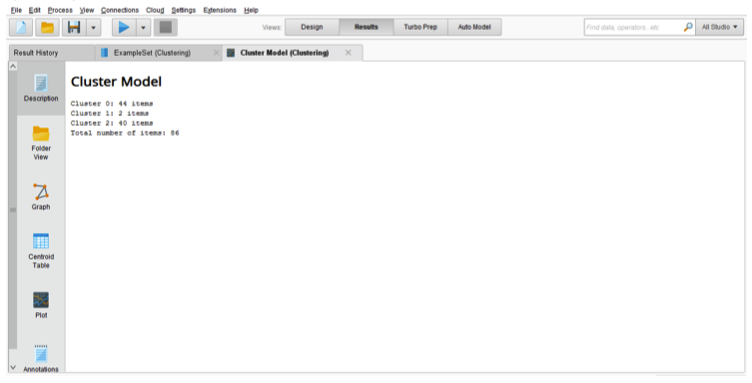Open the Auto Model view
This screenshot has width=752, height=383.
coord(474,27)
